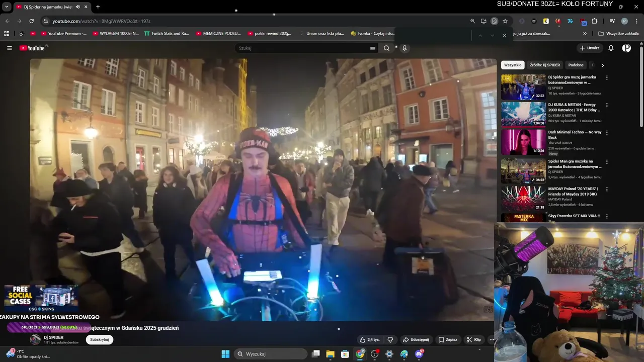
Task: Click the page scrollbar on the right
Action: (x=641, y=86)
